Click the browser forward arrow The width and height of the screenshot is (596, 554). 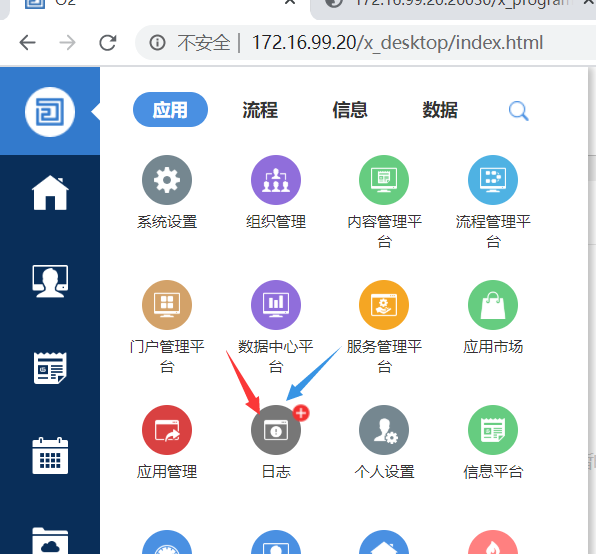point(68,43)
